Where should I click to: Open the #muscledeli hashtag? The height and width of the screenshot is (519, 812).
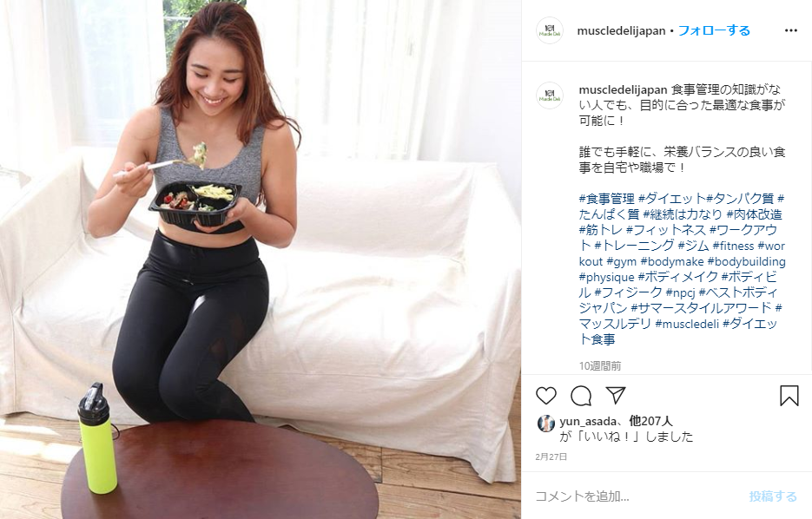pos(687,324)
